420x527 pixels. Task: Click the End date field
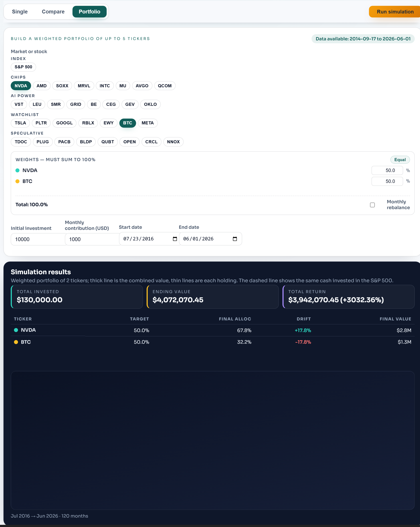[211, 239]
